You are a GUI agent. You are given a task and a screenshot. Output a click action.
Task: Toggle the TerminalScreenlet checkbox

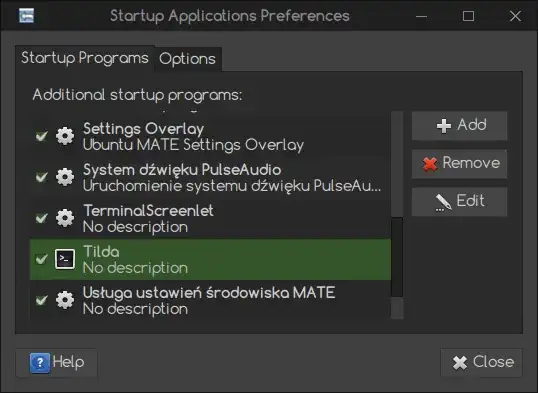[42, 218]
